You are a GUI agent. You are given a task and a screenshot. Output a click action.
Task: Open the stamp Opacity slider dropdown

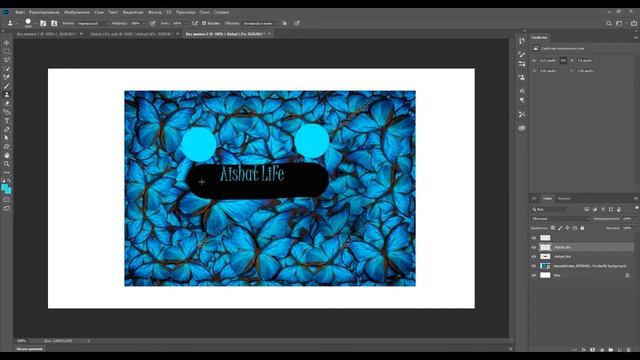tap(144, 23)
